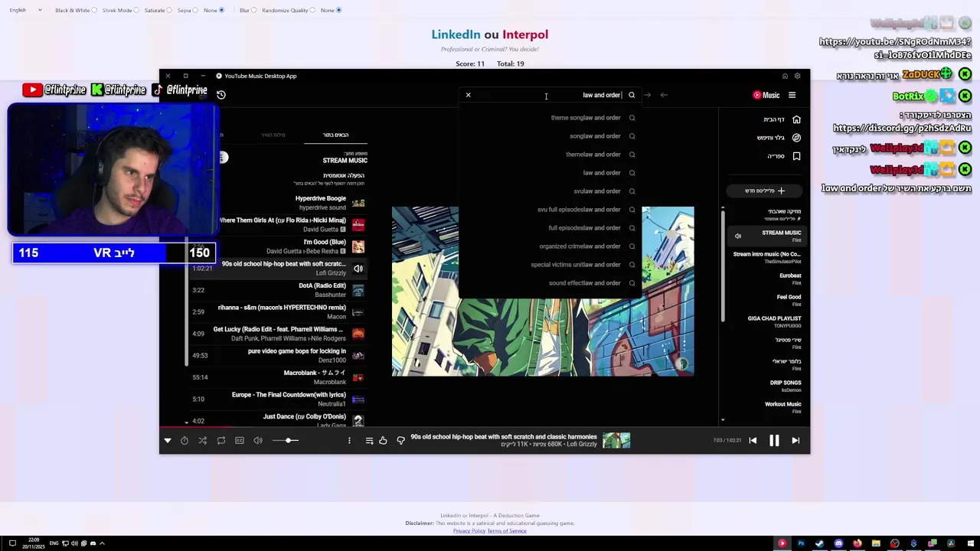980x551 pixels.
Task: Open the Library bookmark in the sidebar
Action: click(x=783, y=156)
